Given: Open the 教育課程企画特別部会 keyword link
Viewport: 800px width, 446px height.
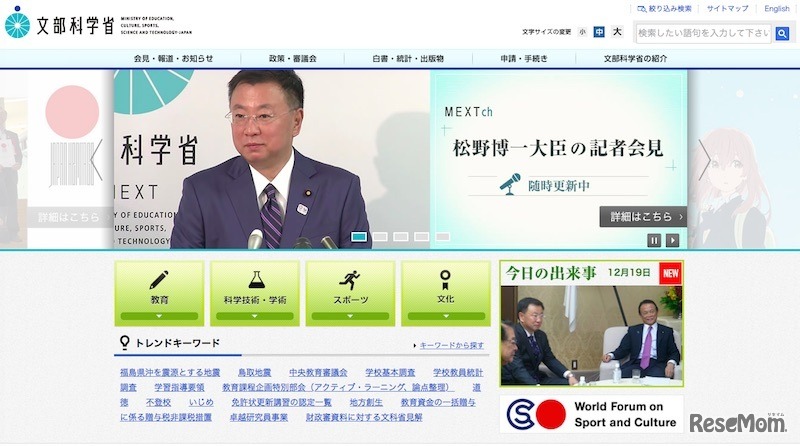Looking at the screenshot, I should pos(338,387).
